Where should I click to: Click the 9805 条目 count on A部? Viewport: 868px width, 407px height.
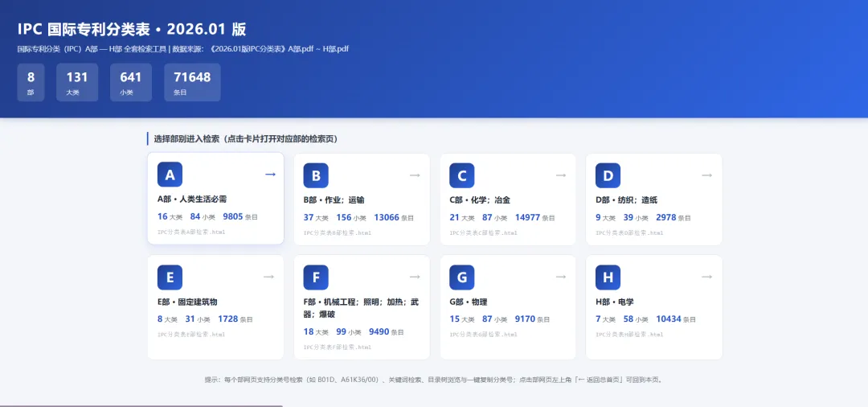point(240,216)
